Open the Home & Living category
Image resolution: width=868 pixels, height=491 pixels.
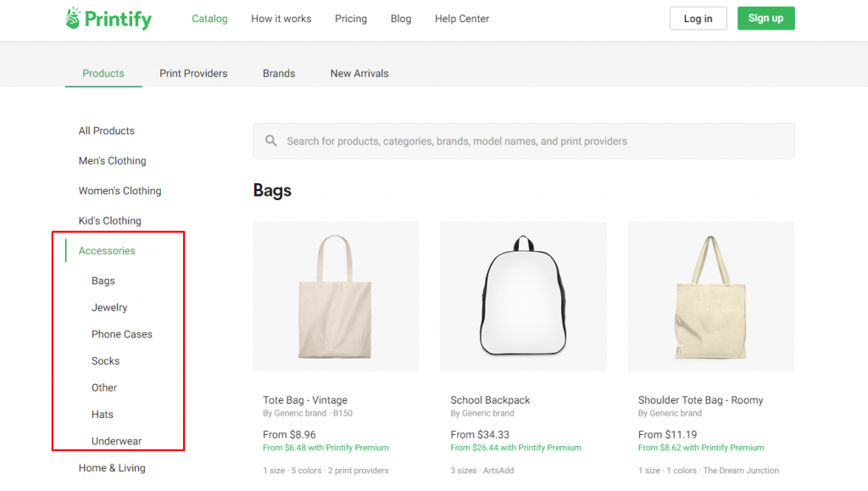point(112,468)
